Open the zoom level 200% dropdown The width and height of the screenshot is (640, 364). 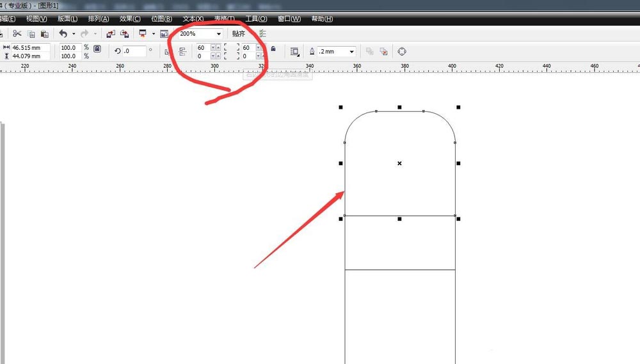coord(219,34)
